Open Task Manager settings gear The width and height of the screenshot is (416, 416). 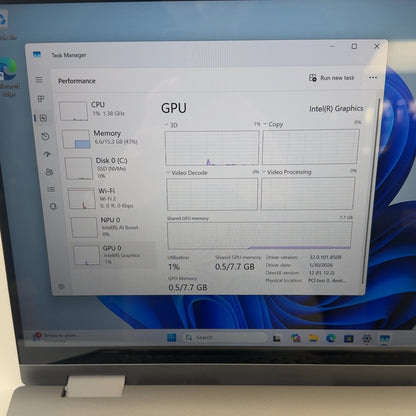pos(61,286)
